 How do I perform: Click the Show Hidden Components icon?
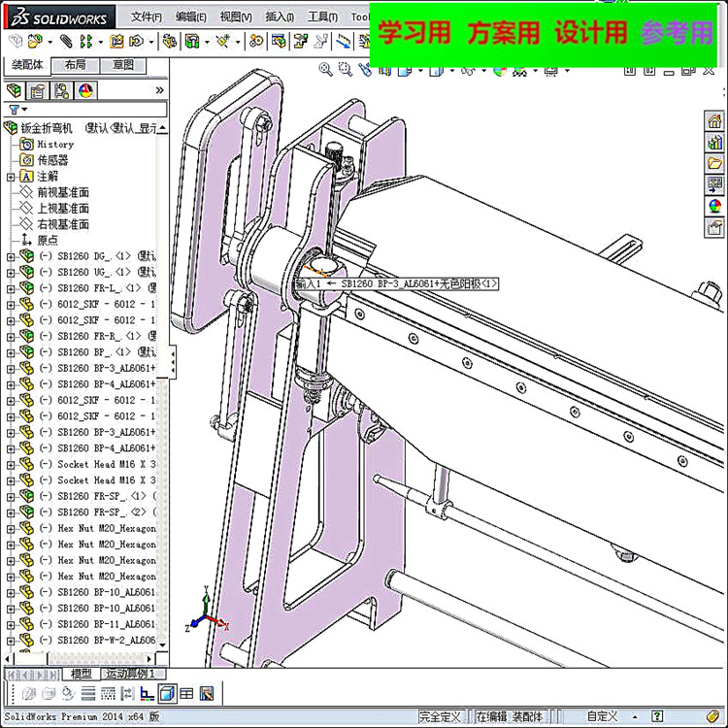[170, 42]
